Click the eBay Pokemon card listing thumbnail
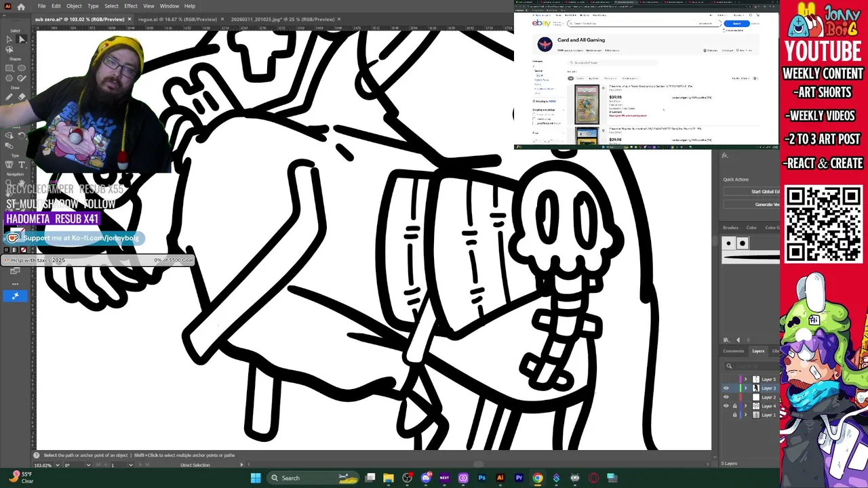The image size is (868, 488). pyautogui.click(x=587, y=104)
